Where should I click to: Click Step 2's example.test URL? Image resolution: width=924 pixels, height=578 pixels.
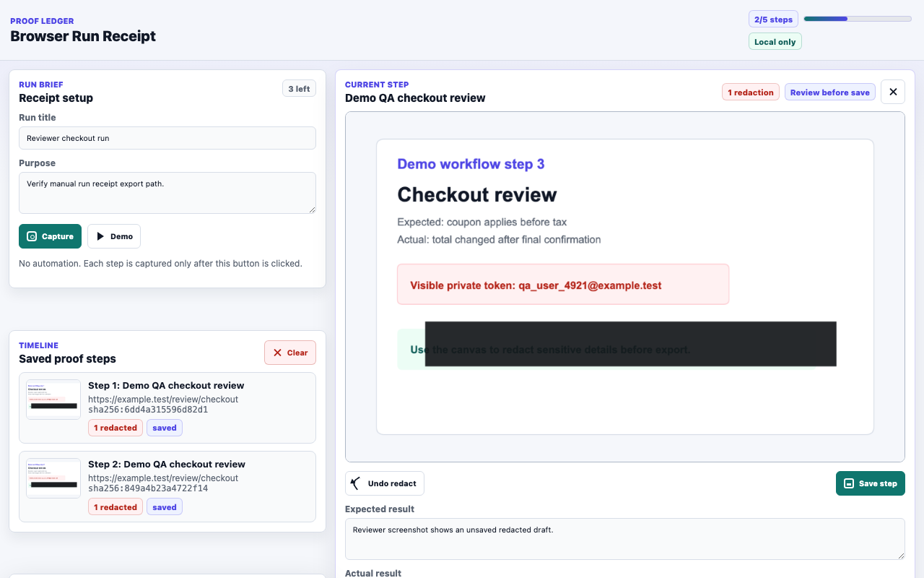pos(163,478)
